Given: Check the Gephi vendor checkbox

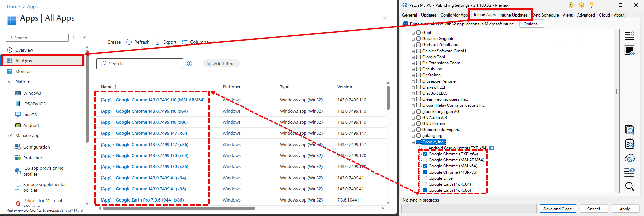Looking at the screenshot, I should pos(419,33).
